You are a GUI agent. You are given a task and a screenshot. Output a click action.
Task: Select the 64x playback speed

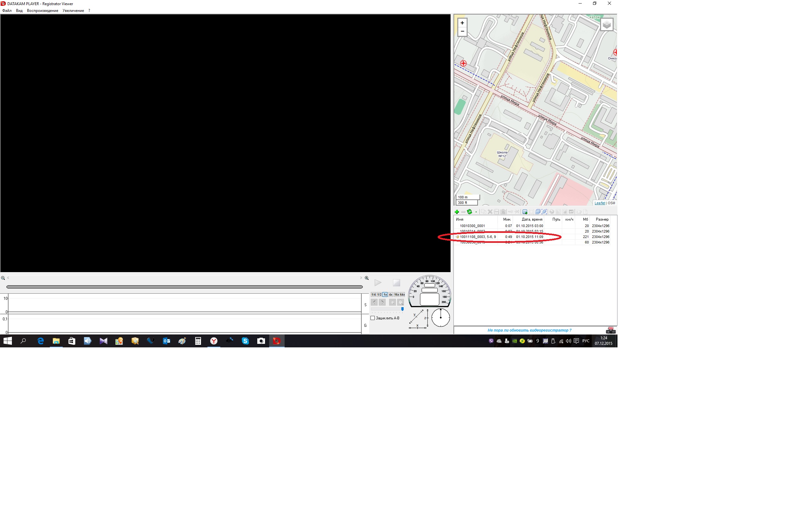(402, 295)
